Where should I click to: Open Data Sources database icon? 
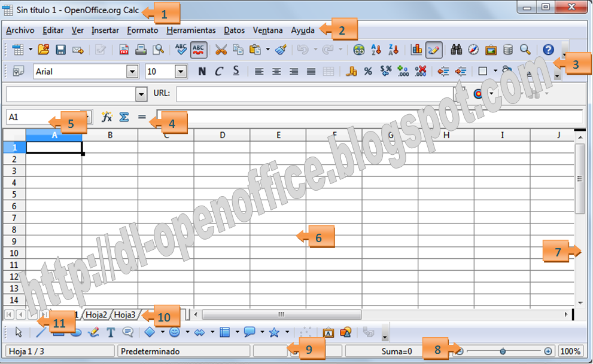click(508, 50)
